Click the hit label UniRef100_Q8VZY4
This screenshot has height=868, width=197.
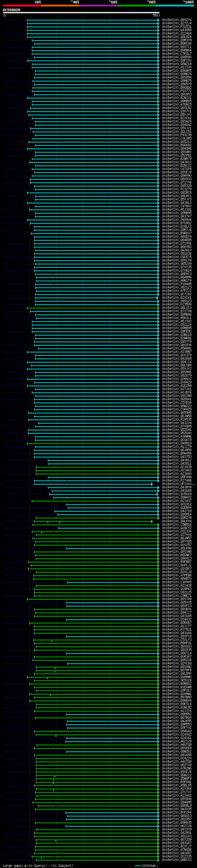click(176, 20)
